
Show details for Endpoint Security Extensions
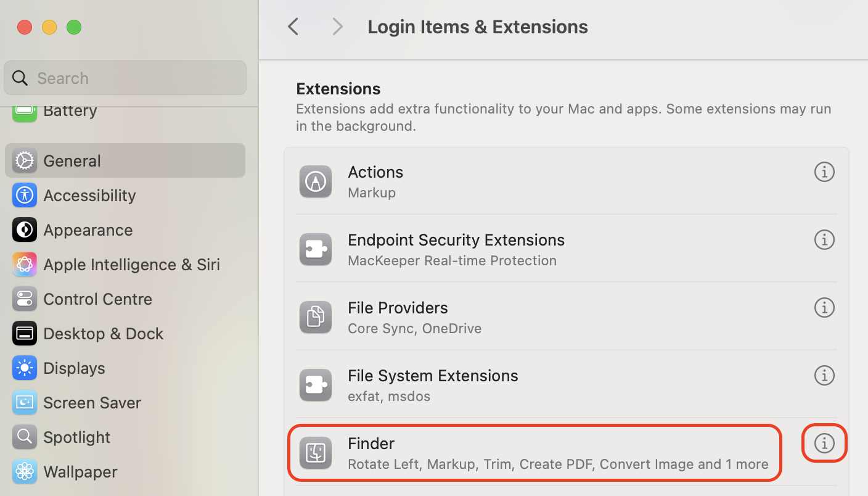[824, 240]
